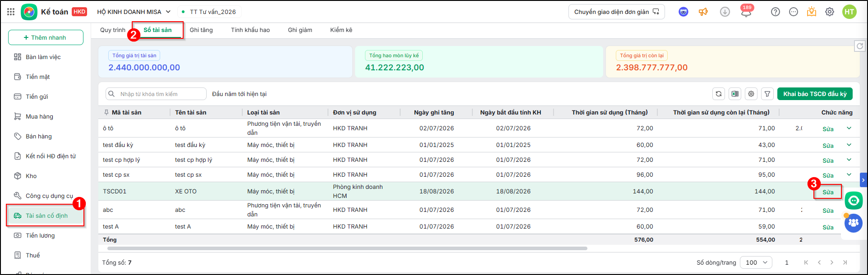Expand actions arrow for test cp sx row

point(849,175)
